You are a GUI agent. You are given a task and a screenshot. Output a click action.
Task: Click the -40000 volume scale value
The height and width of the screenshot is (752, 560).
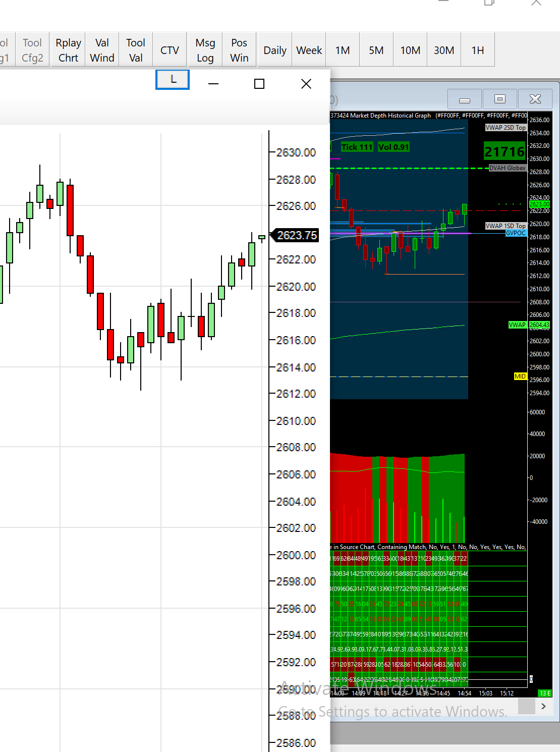[x=538, y=522]
